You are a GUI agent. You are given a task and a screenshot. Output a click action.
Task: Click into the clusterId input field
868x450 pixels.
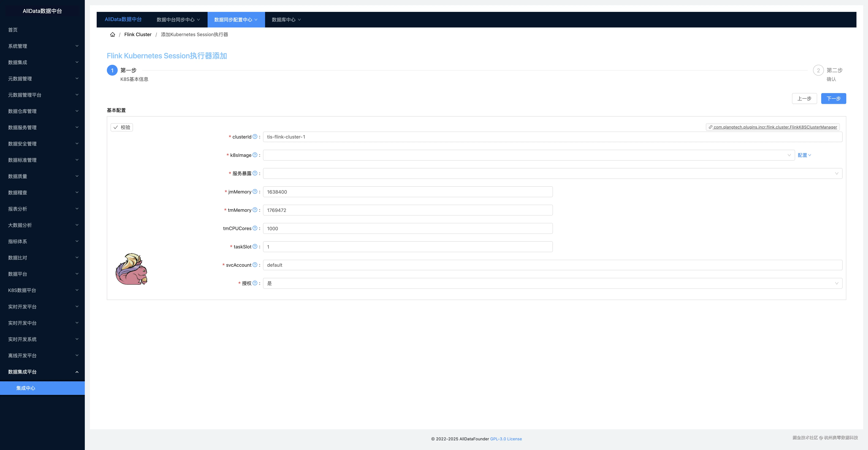552,137
